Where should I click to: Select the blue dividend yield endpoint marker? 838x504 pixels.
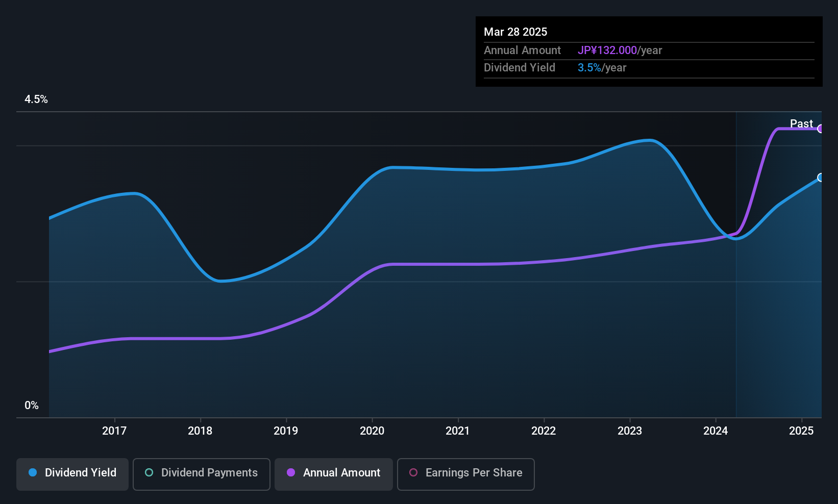[x=820, y=178]
